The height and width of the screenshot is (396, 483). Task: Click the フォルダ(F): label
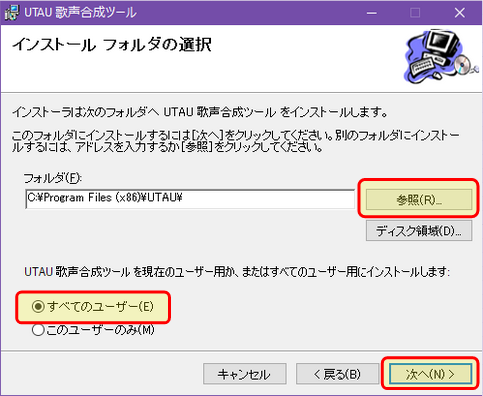pyautogui.click(x=53, y=178)
